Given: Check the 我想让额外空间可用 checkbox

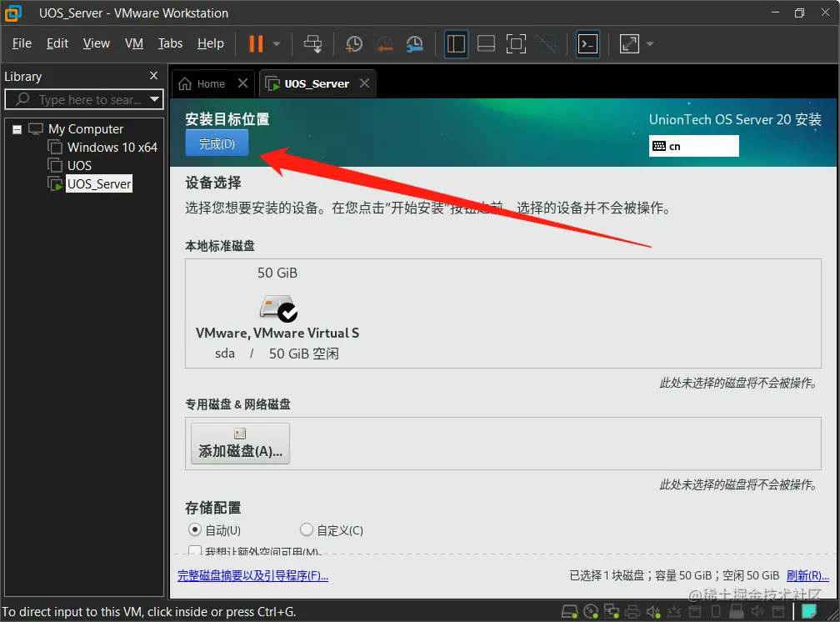Looking at the screenshot, I should click(194, 551).
